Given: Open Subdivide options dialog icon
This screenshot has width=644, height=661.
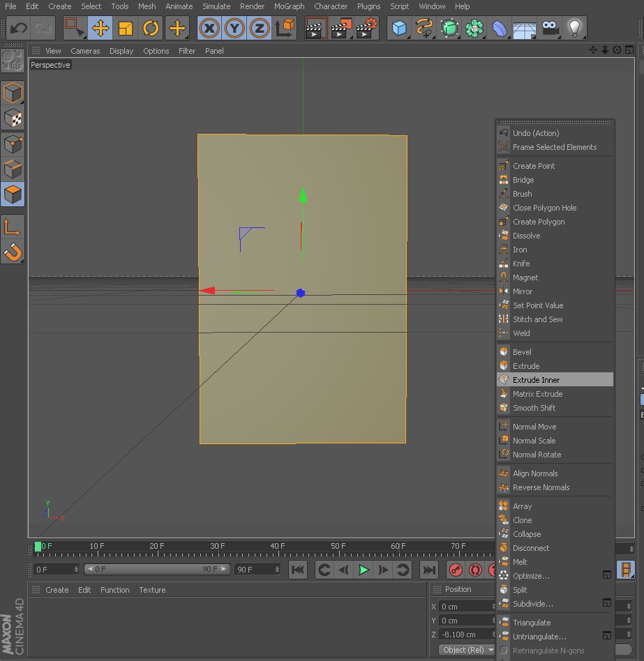Looking at the screenshot, I should (x=606, y=603).
